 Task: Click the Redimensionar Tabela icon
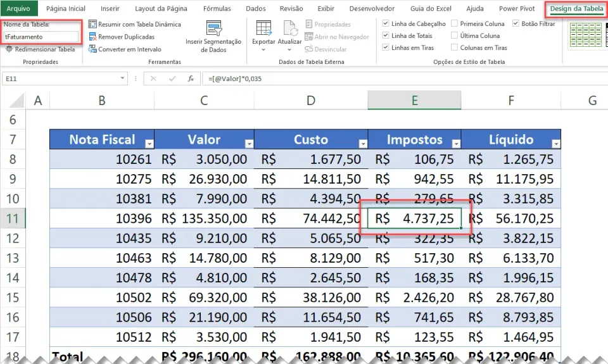(9, 49)
